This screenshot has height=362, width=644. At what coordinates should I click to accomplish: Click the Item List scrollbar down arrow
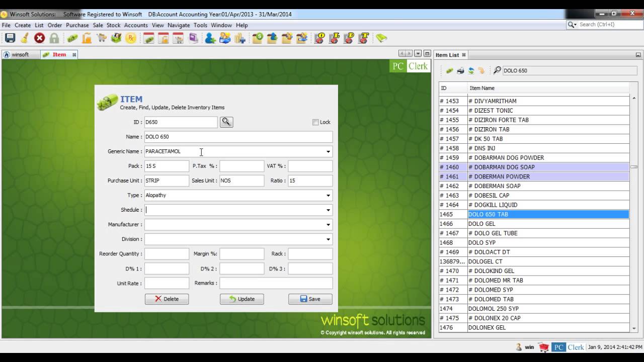point(634,328)
